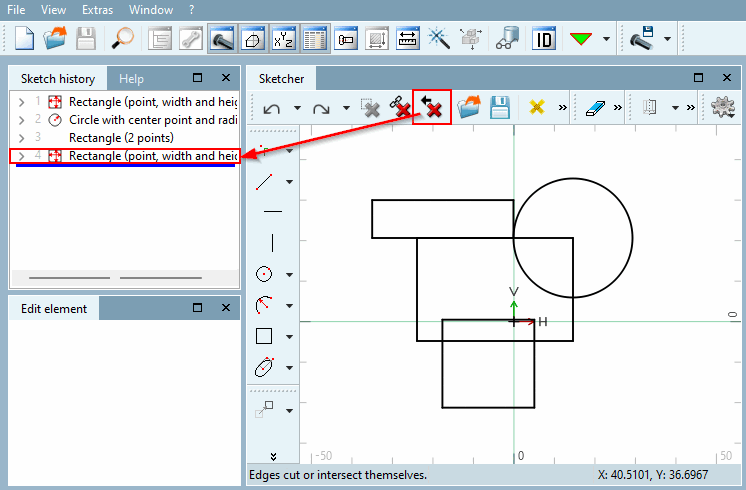Open dropdown next to green triangle

[x=606, y=39]
